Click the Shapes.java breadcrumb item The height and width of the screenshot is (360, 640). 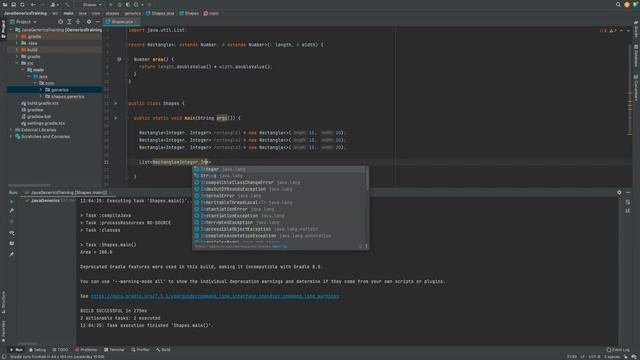(x=160, y=13)
